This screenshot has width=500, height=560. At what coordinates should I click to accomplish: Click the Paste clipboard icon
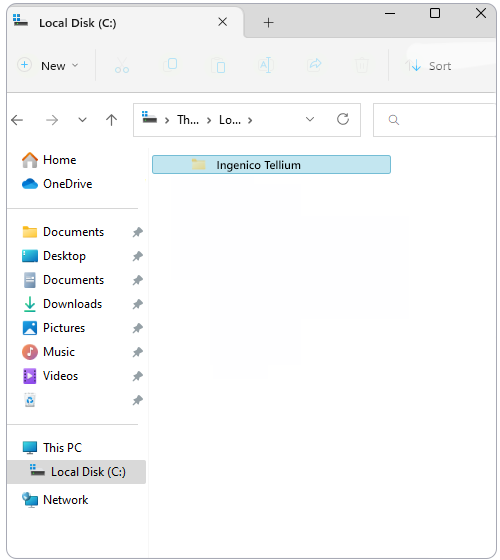click(x=218, y=66)
